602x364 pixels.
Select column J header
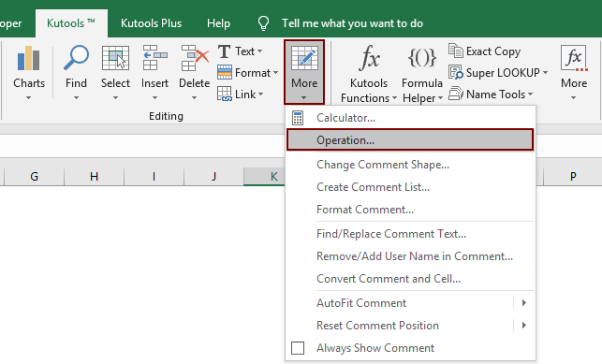click(x=213, y=177)
